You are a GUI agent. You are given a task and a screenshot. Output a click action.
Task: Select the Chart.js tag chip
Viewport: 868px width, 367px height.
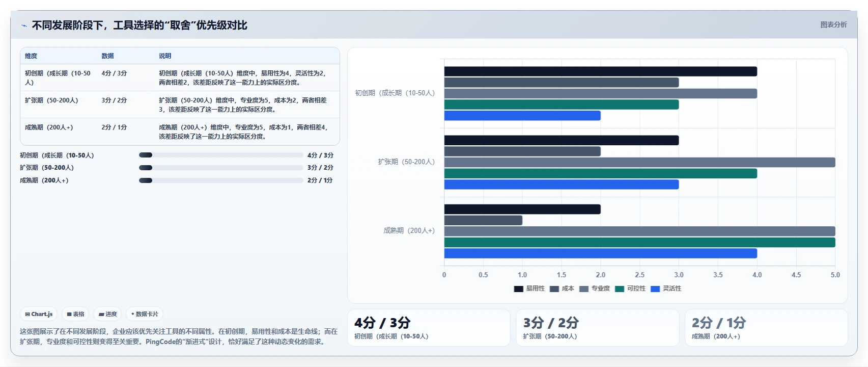(39, 314)
